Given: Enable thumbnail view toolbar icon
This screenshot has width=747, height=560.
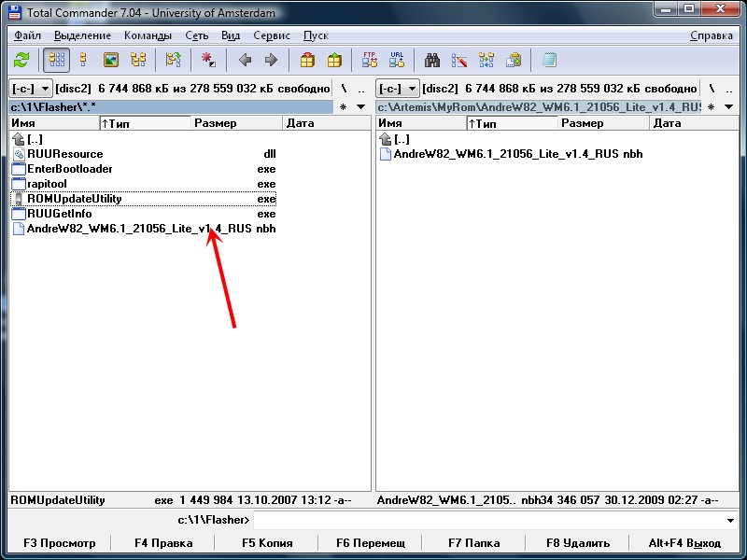Looking at the screenshot, I should (x=111, y=60).
